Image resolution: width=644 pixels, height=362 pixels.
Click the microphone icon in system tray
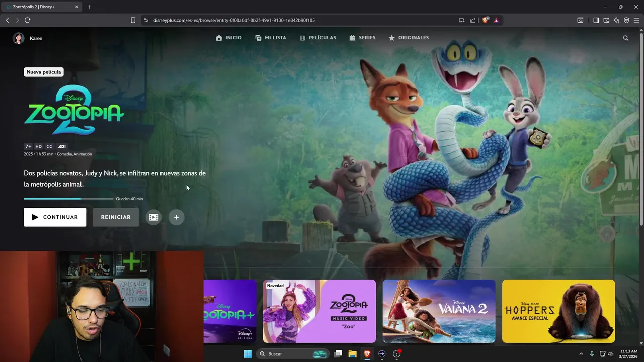[592, 354]
